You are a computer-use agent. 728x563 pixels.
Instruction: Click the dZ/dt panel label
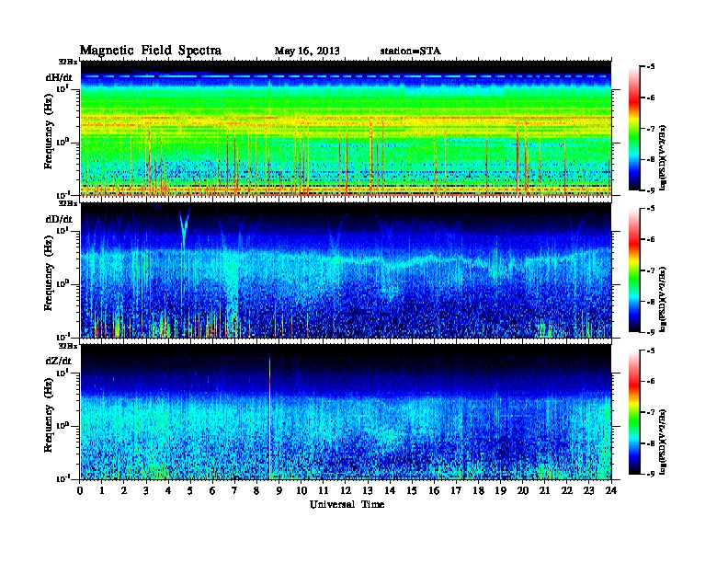click(59, 361)
